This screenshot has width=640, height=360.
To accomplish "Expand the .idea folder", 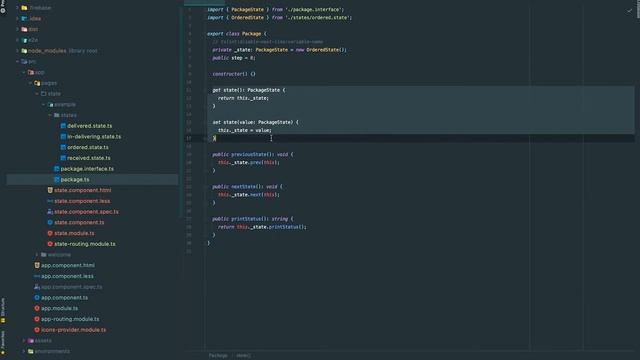I will [x=17, y=18].
